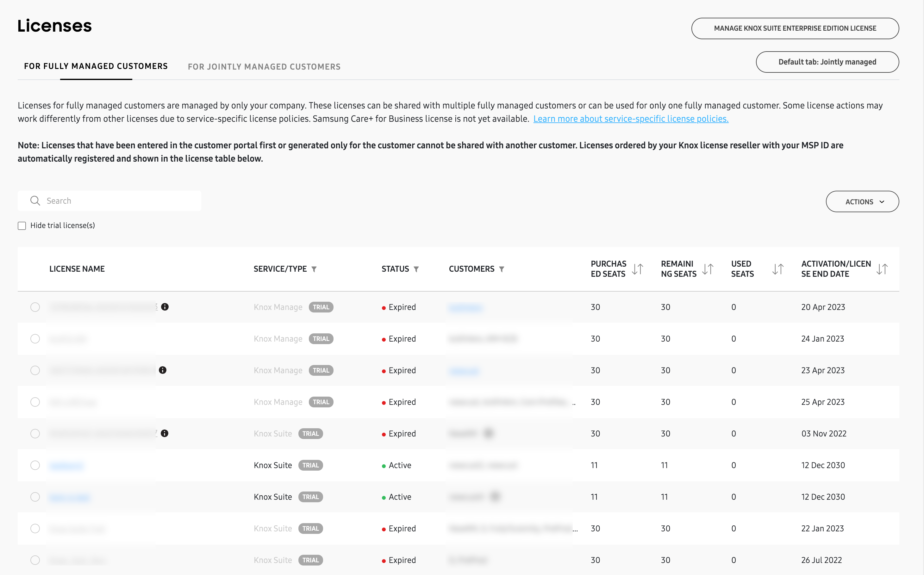The width and height of the screenshot is (924, 575).
Task: Click info icon on 23 Apr 2023 license
Action: pos(162,370)
